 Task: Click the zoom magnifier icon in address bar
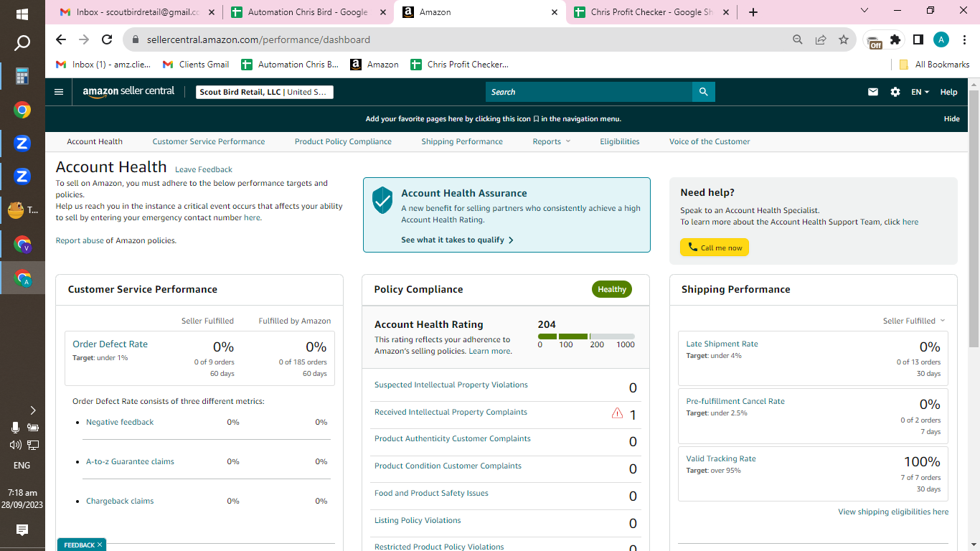coord(798,39)
